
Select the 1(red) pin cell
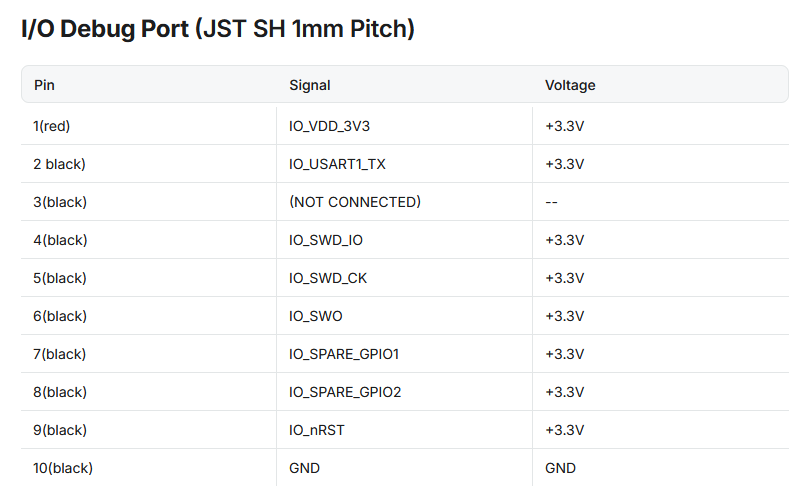pos(52,126)
